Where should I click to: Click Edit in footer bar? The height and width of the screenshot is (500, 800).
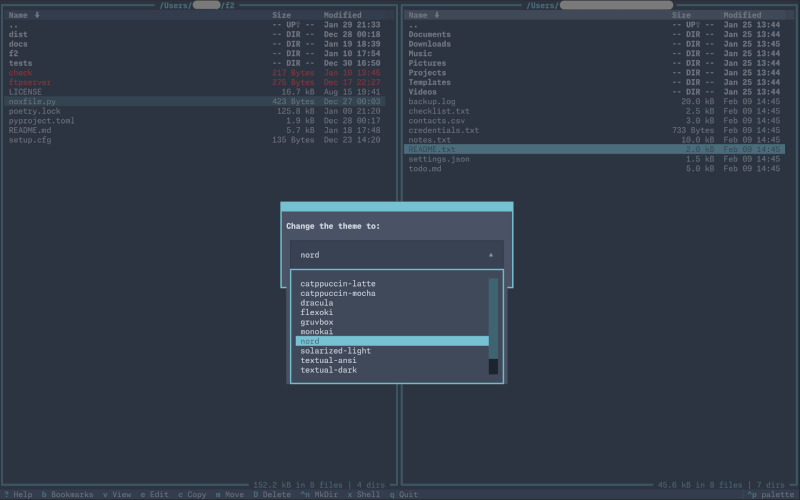[x=155, y=494]
